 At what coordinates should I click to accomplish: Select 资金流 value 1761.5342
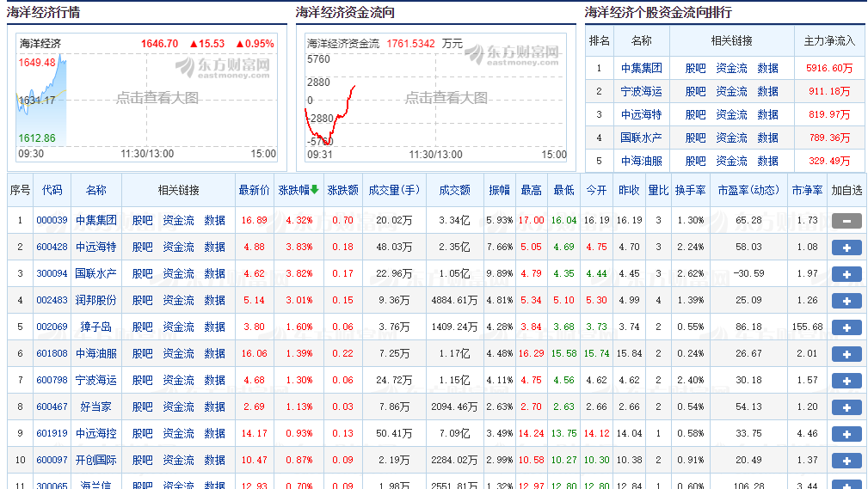pos(410,44)
